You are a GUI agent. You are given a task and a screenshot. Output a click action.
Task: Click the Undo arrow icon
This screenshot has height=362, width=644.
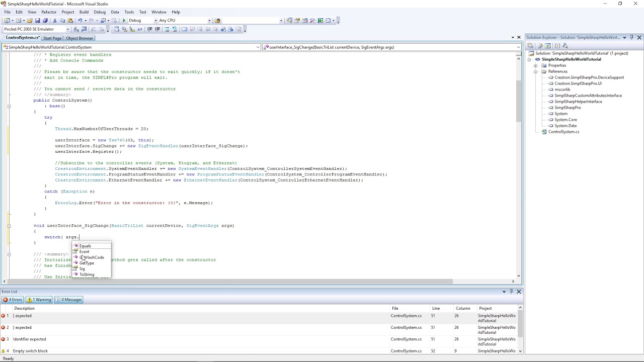point(79,21)
